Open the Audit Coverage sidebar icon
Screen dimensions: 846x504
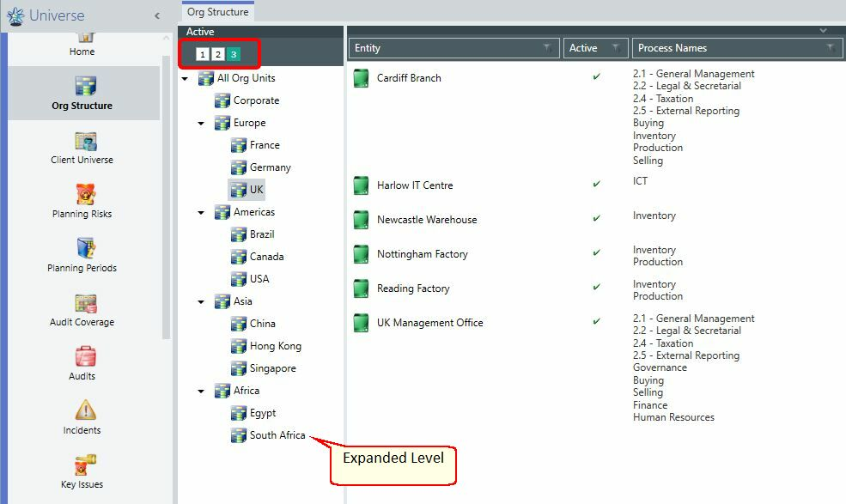point(85,304)
